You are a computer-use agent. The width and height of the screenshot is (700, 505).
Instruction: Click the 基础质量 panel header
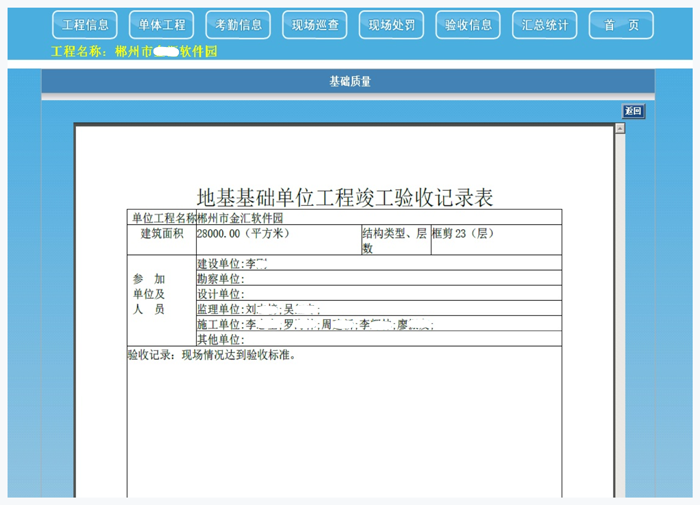point(349,81)
